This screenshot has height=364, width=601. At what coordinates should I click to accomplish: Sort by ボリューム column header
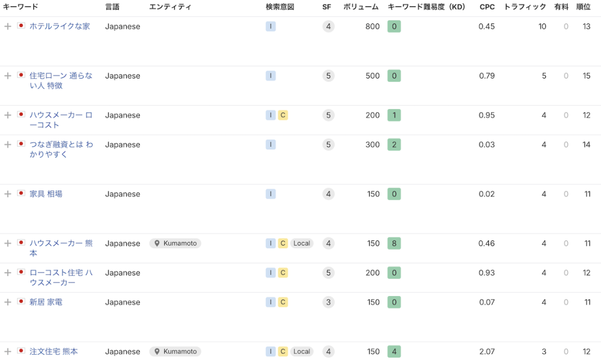[361, 7]
